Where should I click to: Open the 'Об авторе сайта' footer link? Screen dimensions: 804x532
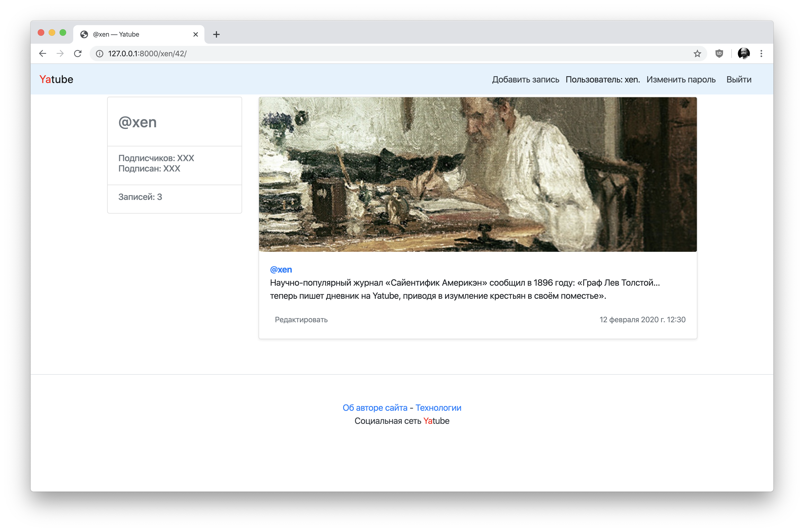click(x=375, y=407)
